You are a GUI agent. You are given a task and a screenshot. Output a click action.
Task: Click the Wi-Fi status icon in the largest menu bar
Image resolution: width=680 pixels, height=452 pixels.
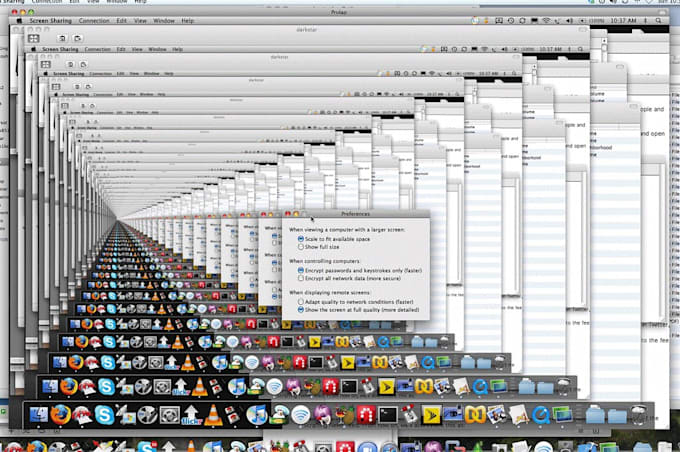(x=546, y=21)
